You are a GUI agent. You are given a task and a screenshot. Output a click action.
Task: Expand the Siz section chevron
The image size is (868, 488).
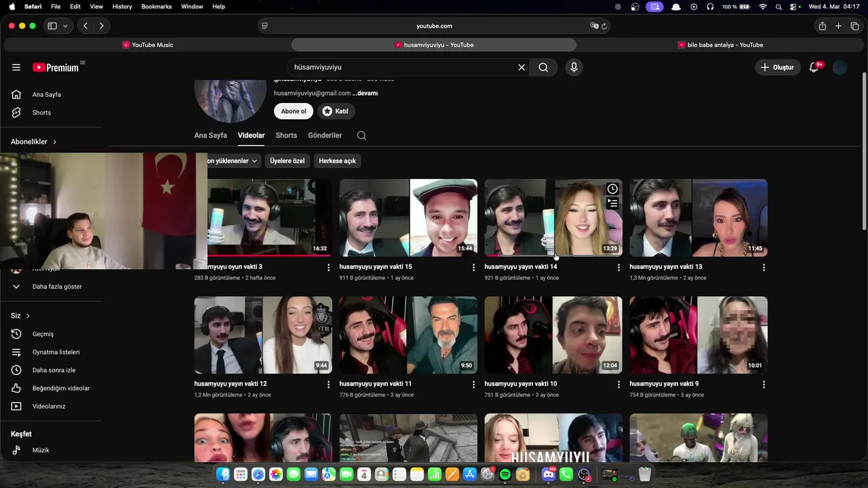(x=28, y=316)
